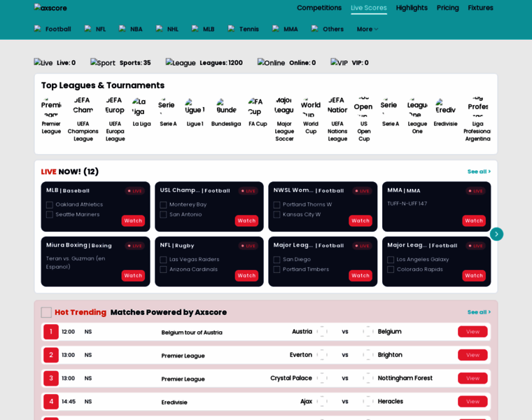Watch the MLB Baseball live match
Image resolution: width=532 pixels, height=420 pixels.
133,220
